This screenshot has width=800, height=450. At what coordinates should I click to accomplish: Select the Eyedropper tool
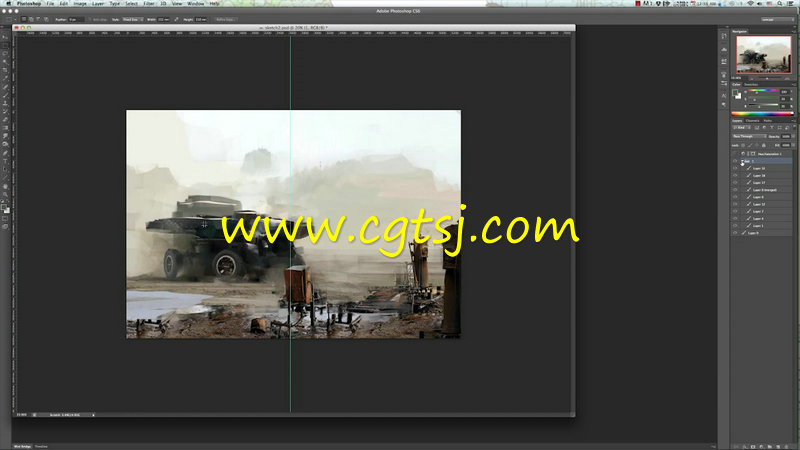5,78
